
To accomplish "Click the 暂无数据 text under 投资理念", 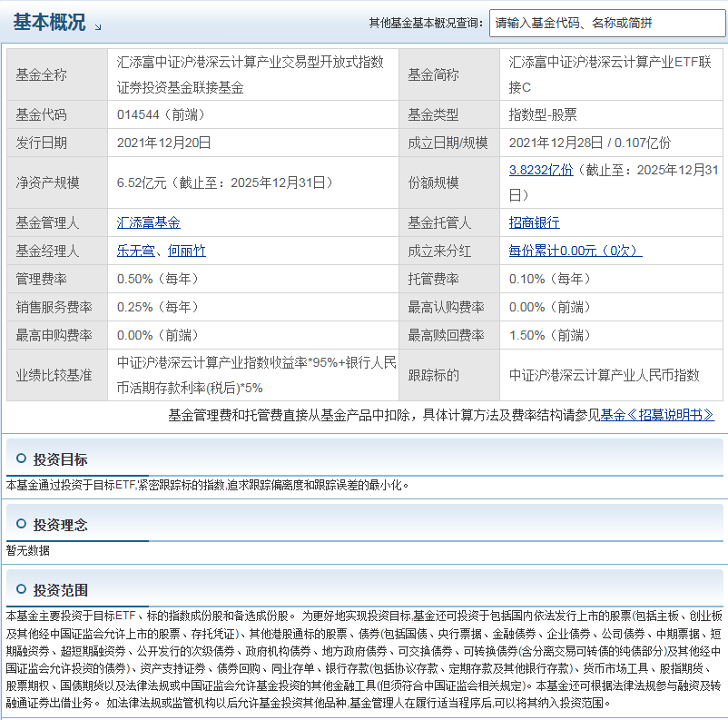I will pos(28,550).
